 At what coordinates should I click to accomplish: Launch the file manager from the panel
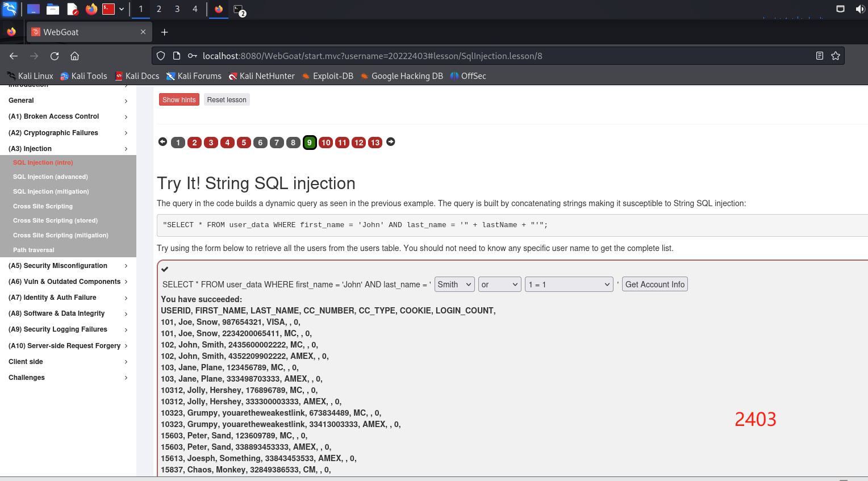53,9
